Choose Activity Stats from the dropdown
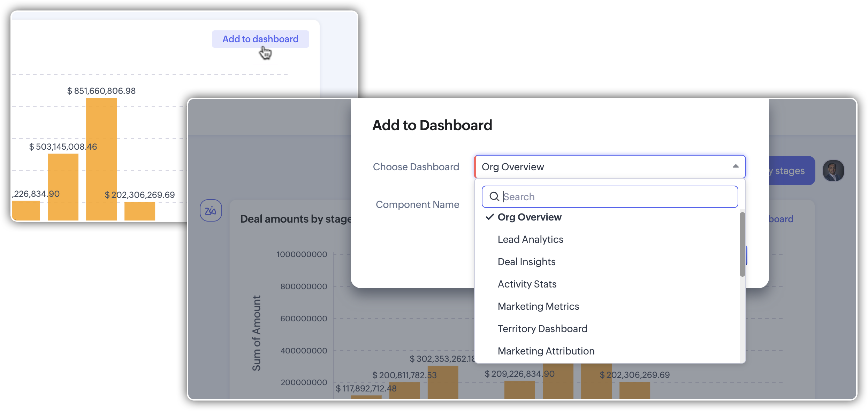 527,284
